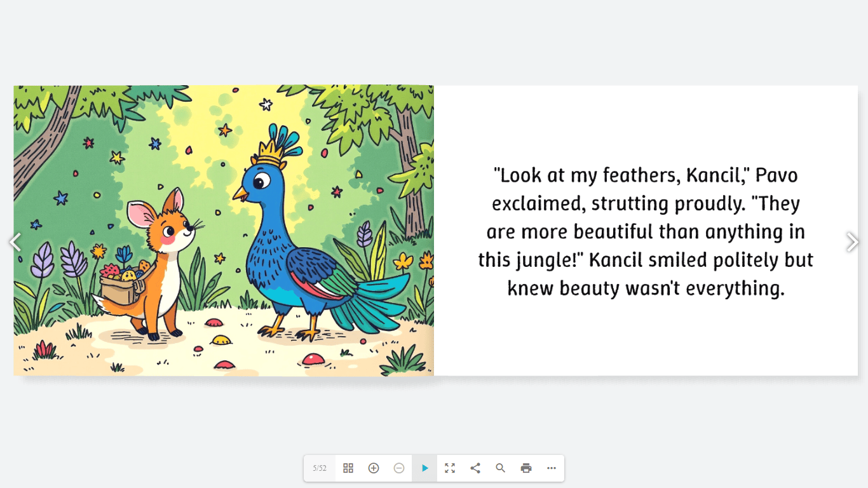Print the flipbook pages

tap(526, 468)
